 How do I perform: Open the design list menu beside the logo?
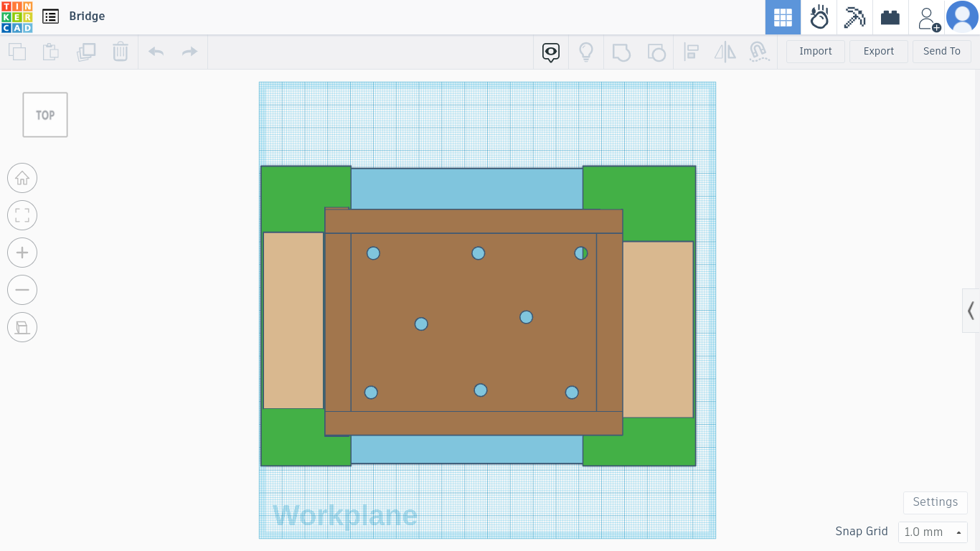click(x=50, y=16)
